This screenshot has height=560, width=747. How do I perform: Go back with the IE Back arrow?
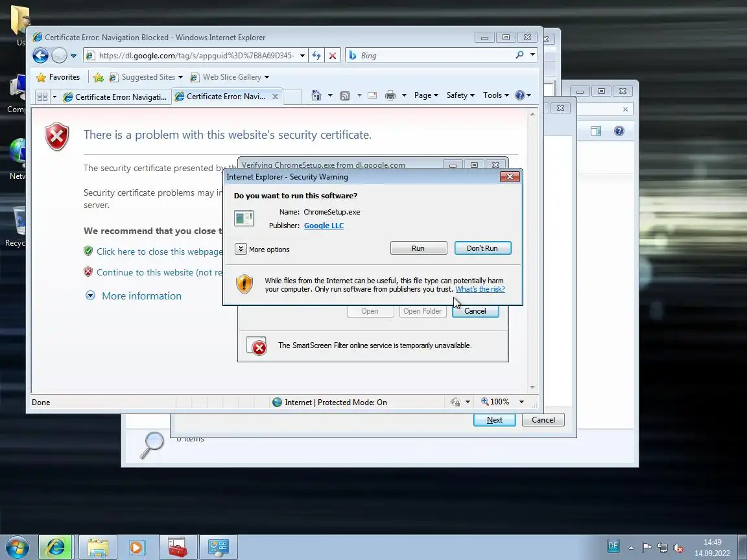(x=40, y=56)
